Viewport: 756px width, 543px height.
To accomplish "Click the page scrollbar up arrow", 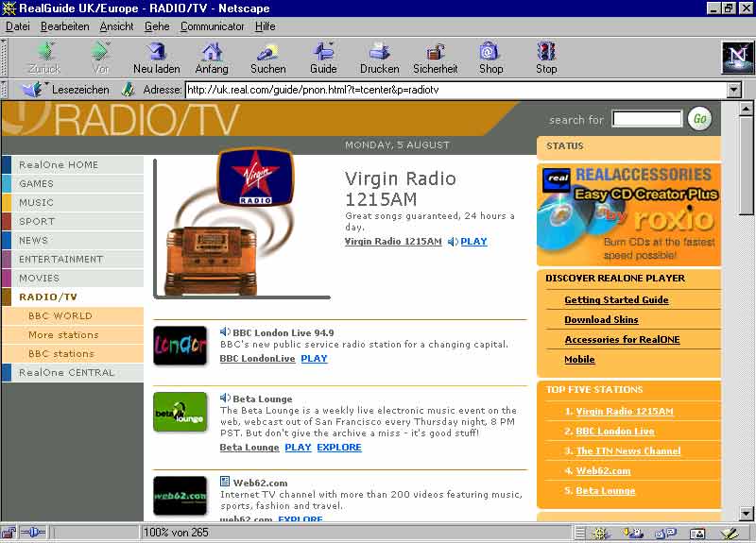I will click(x=747, y=109).
